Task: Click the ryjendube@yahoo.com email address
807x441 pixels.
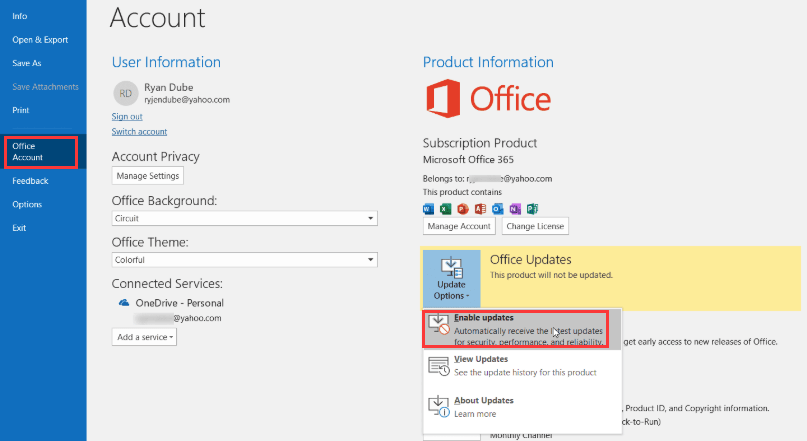Action: [x=187, y=100]
